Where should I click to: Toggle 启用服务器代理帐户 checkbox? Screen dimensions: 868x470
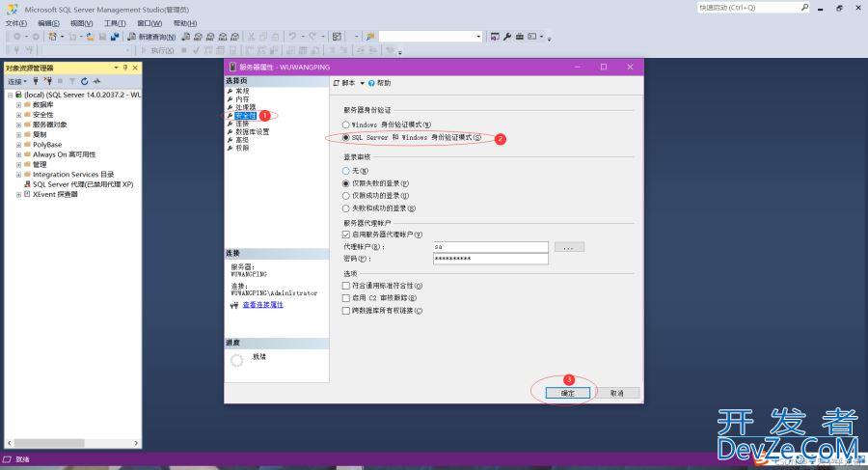(346, 235)
